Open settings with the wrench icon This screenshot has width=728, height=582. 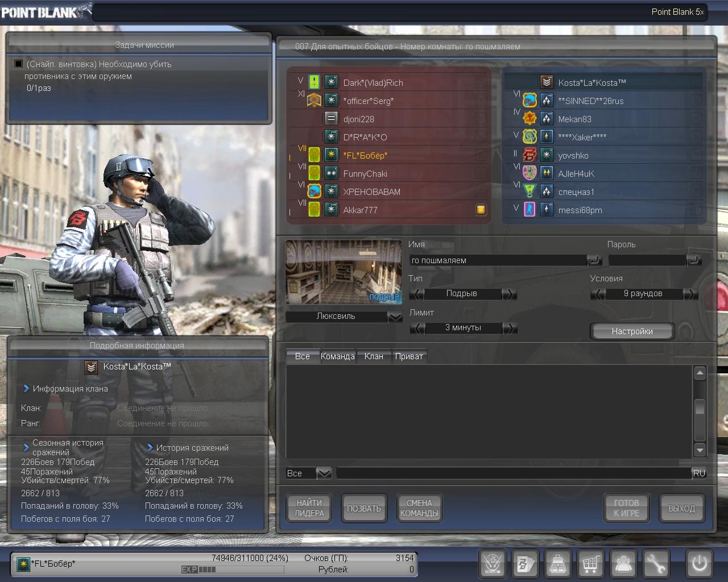click(x=656, y=564)
